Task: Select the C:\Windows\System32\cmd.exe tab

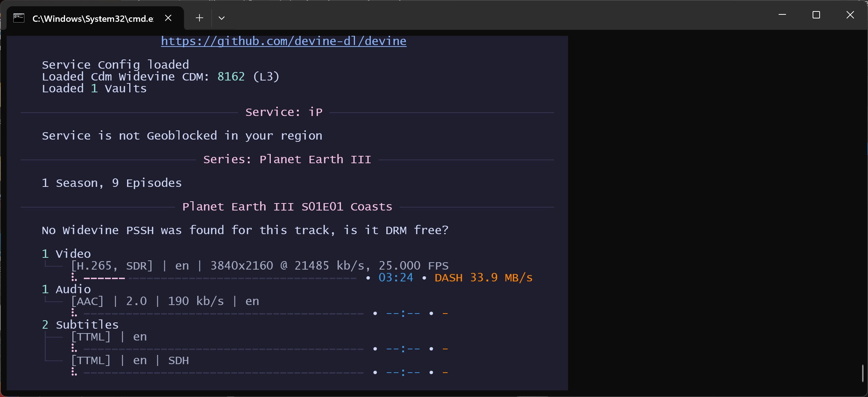Action: [95, 18]
